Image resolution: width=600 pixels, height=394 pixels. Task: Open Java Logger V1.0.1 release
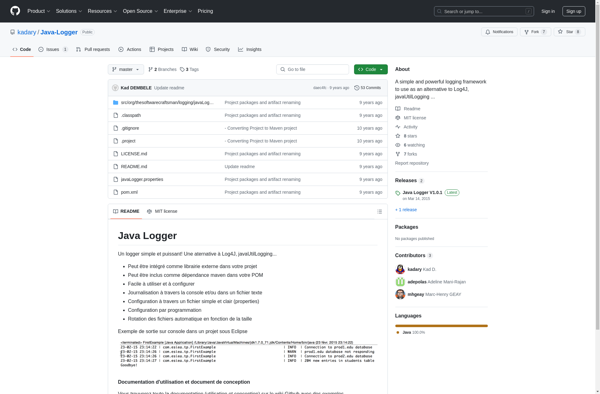pos(422,192)
